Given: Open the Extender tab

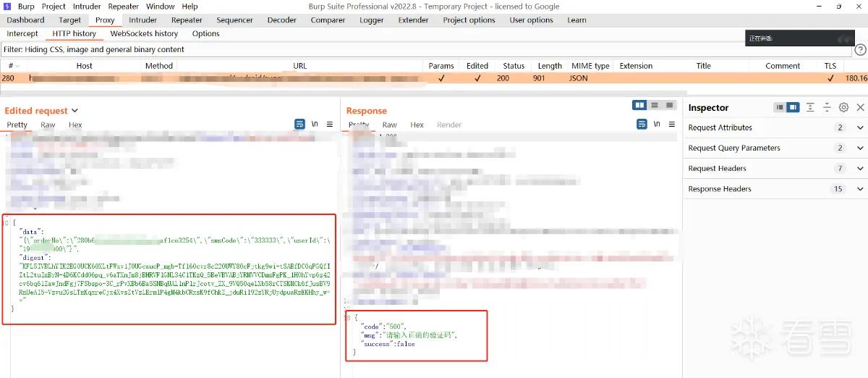Looking at the screenshot, I should (414, 20).
